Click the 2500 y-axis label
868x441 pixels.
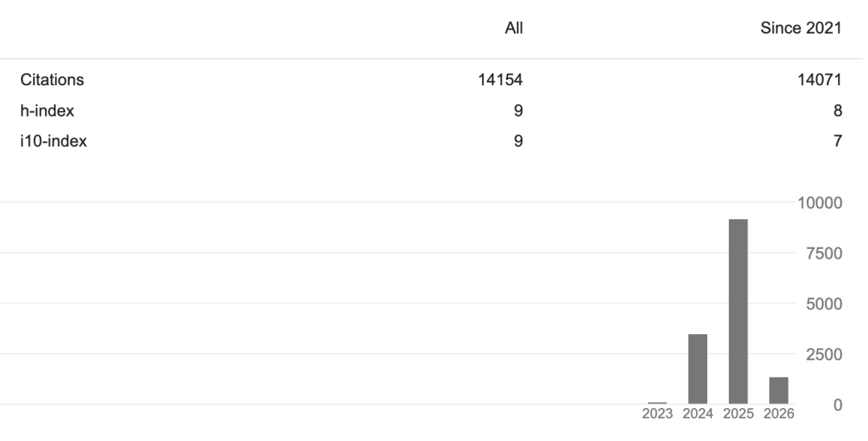(x=823, y=354)
